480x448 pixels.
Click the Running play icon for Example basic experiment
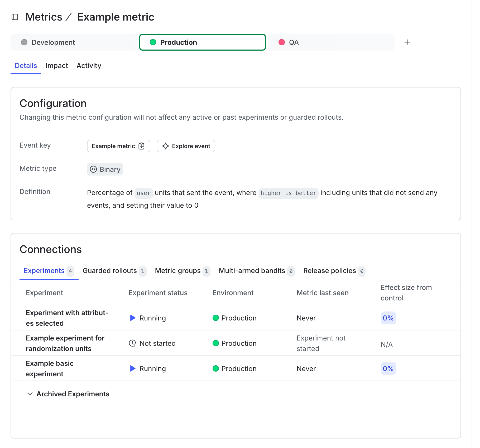pyautogui.click(x=133, y=368)
